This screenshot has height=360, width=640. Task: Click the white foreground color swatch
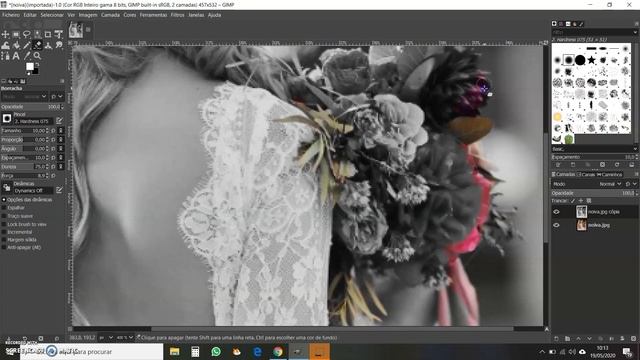pos(30,66)
